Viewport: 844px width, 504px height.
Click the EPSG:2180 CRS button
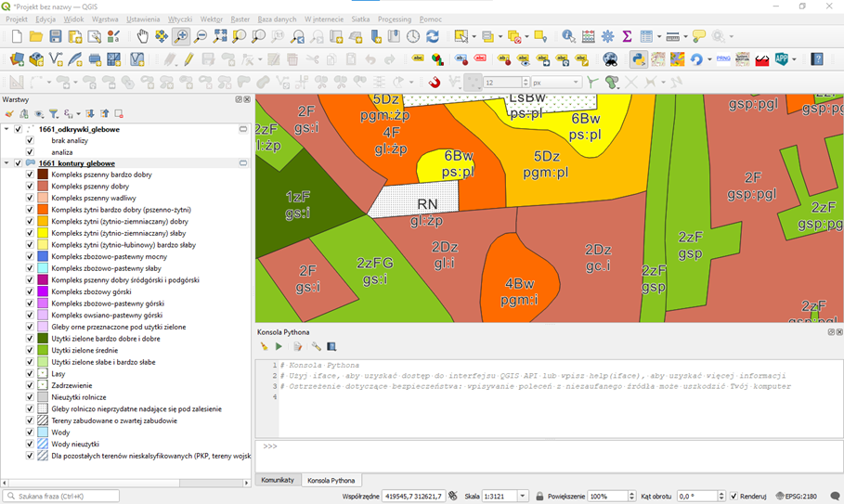tap(794, 496)
